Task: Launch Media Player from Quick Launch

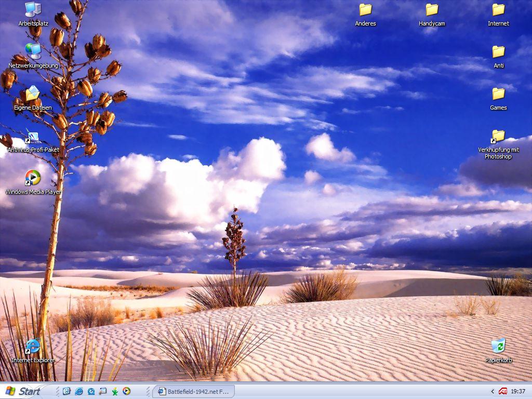Action: 127,391
